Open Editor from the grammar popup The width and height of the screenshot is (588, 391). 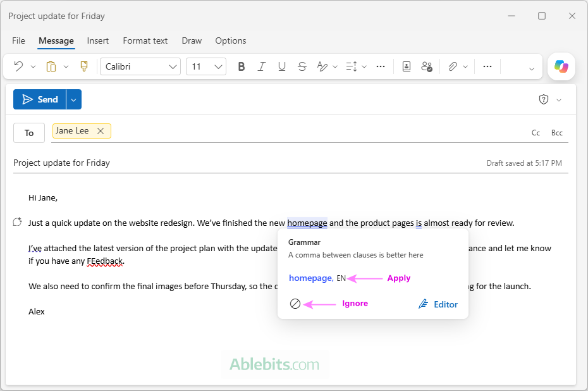438,304
